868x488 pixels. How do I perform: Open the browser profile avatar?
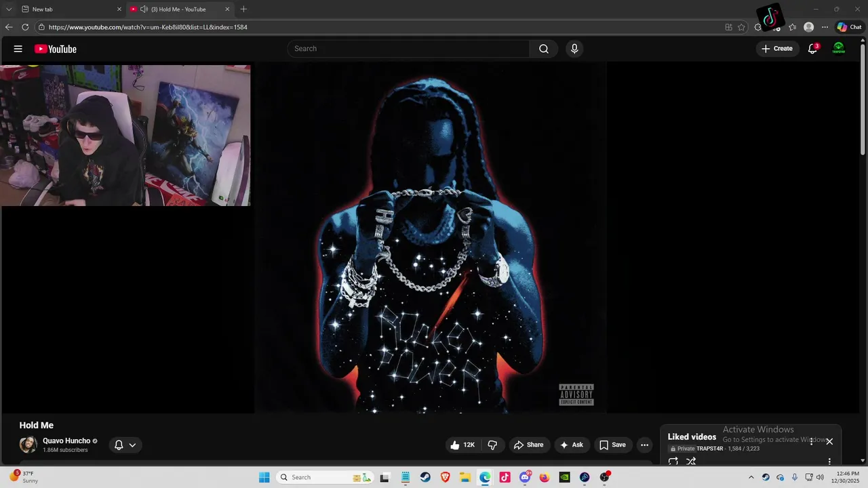808,27
